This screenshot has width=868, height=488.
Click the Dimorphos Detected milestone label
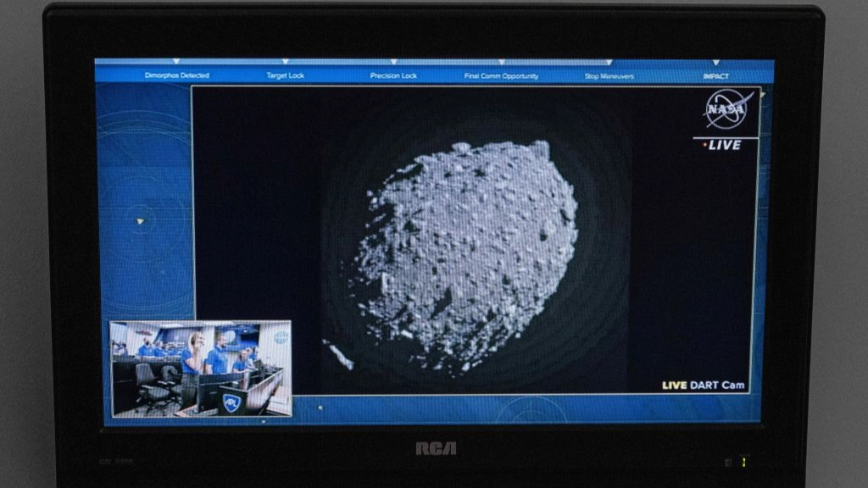176,75
